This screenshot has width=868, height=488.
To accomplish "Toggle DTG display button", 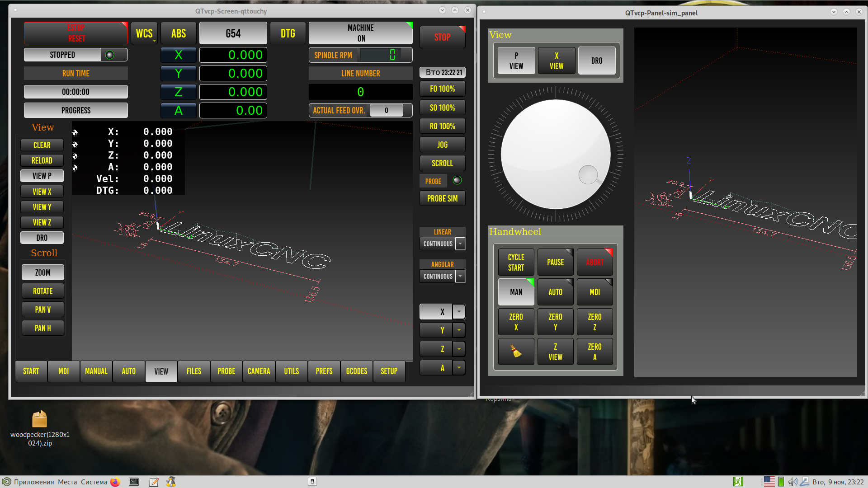I will [x=288, y=33].
